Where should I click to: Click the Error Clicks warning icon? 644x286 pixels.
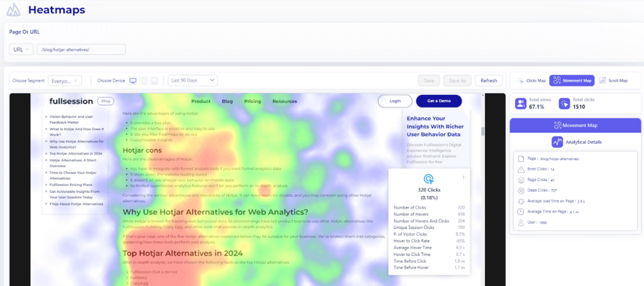tap(521, 169)
